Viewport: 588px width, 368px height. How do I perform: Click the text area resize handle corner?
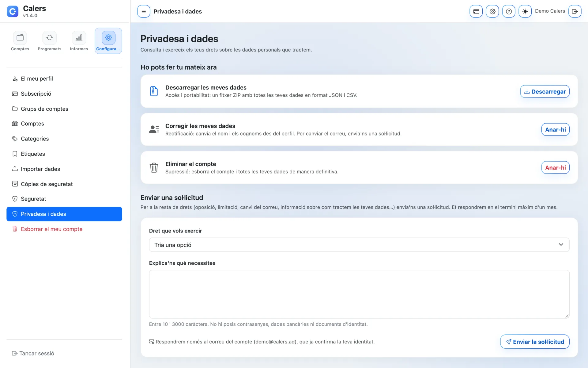click(x=567, y=316)
